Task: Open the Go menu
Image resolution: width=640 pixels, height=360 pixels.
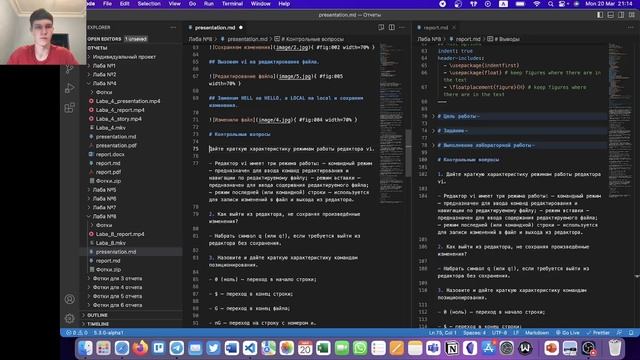Action: coord(192,4)
